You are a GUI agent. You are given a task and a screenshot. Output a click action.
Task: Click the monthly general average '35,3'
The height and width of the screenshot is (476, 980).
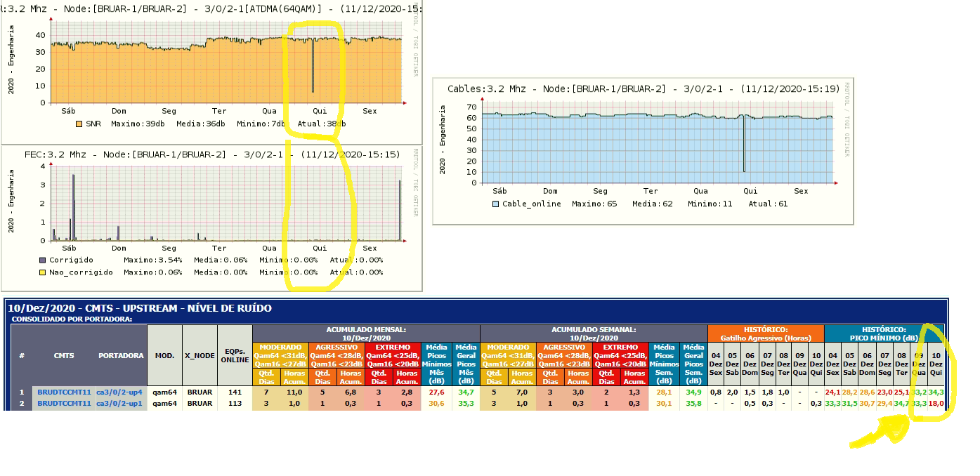point(464,404)
